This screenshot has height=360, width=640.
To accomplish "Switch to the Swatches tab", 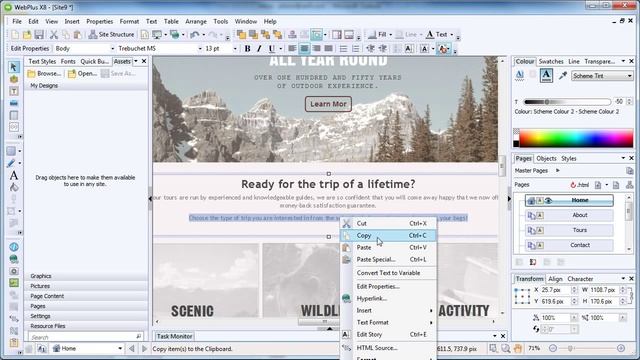I will 551,62.
